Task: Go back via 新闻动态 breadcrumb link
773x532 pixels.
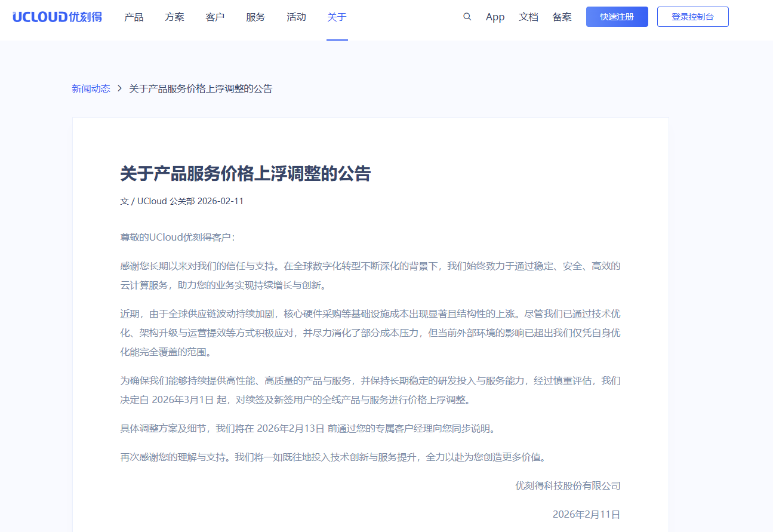Action: pyautogui.click(x=90, y=88)
